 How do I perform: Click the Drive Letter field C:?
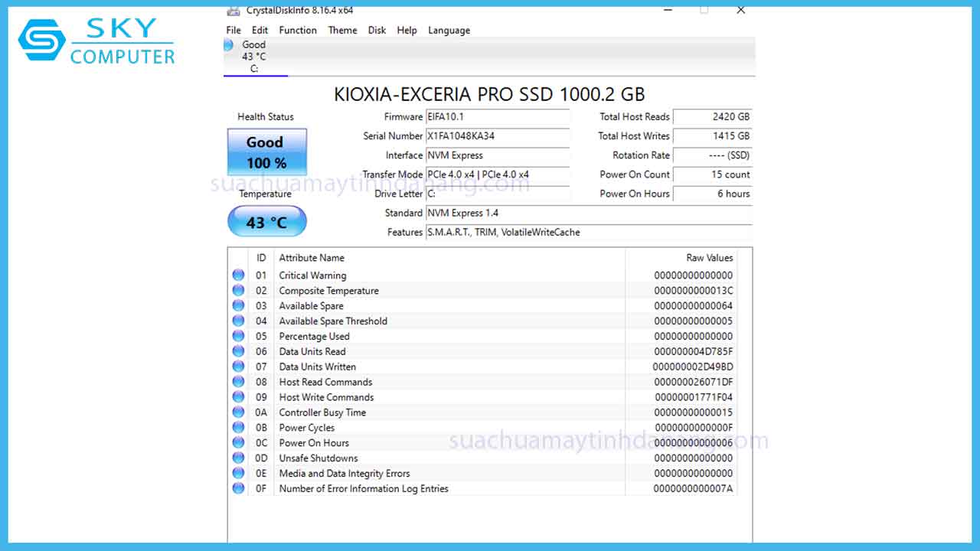click(498, 194)
